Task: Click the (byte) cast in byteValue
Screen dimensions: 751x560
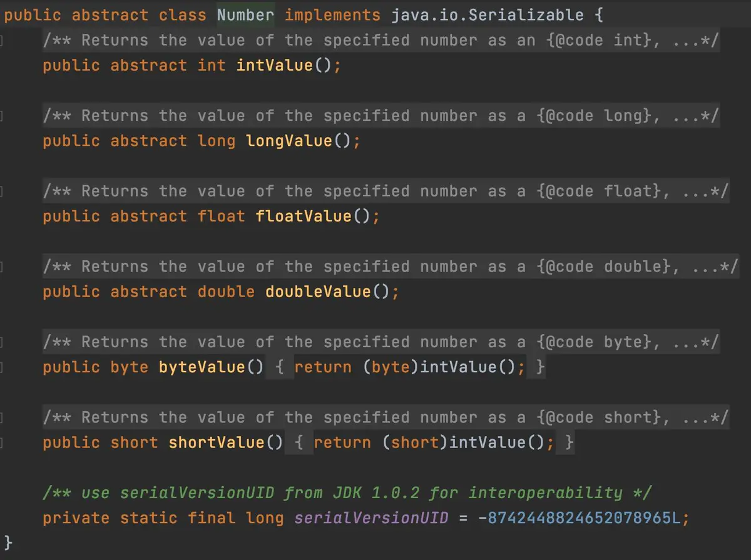Action: coord(391,367)
